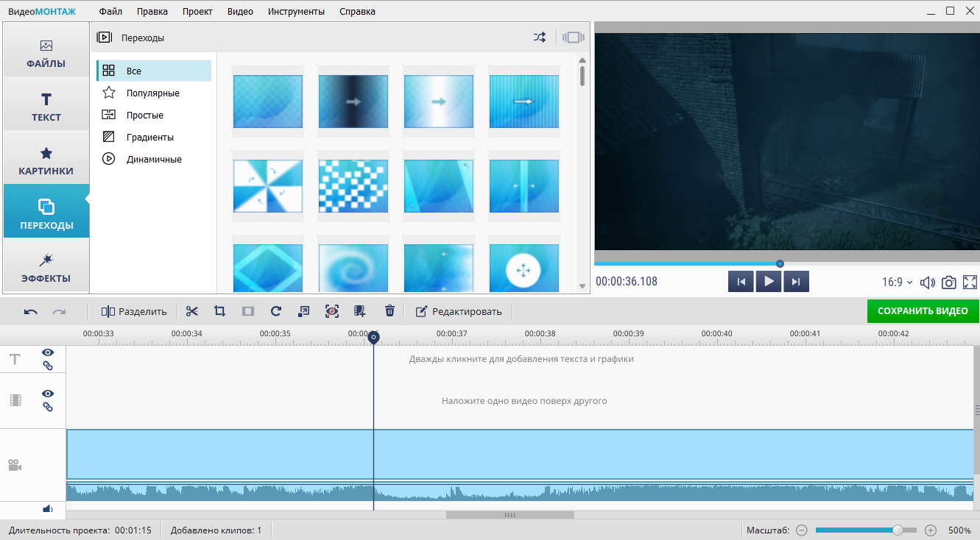Image resolution: width=980 pixels, height=540 pixels.
Task: Click the redo arrow in timeline toolbar
Action: [59, 312]
